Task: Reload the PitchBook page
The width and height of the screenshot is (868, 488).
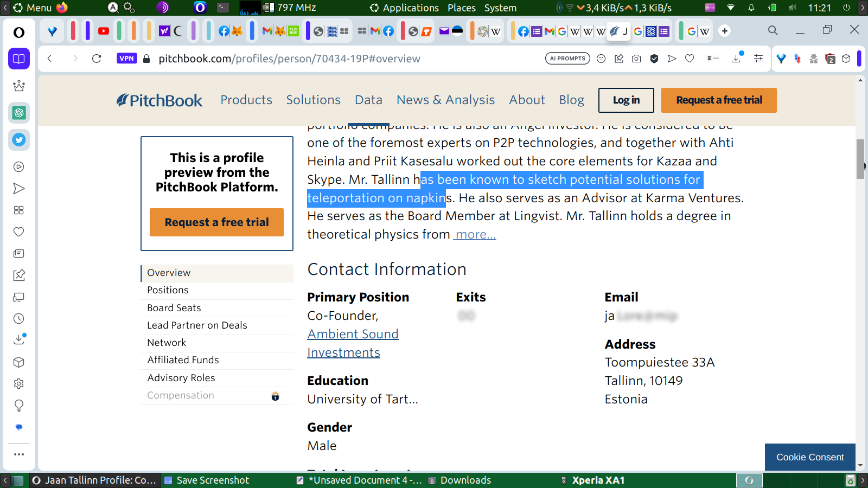Action: point(97,59)
